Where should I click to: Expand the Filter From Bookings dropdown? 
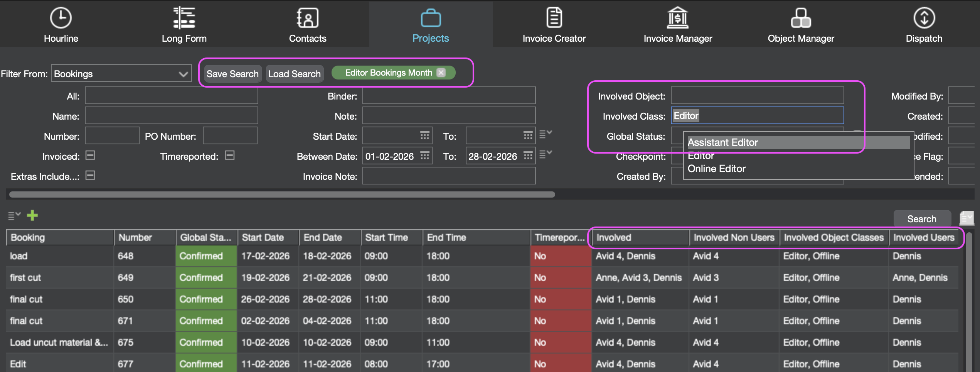183,74
